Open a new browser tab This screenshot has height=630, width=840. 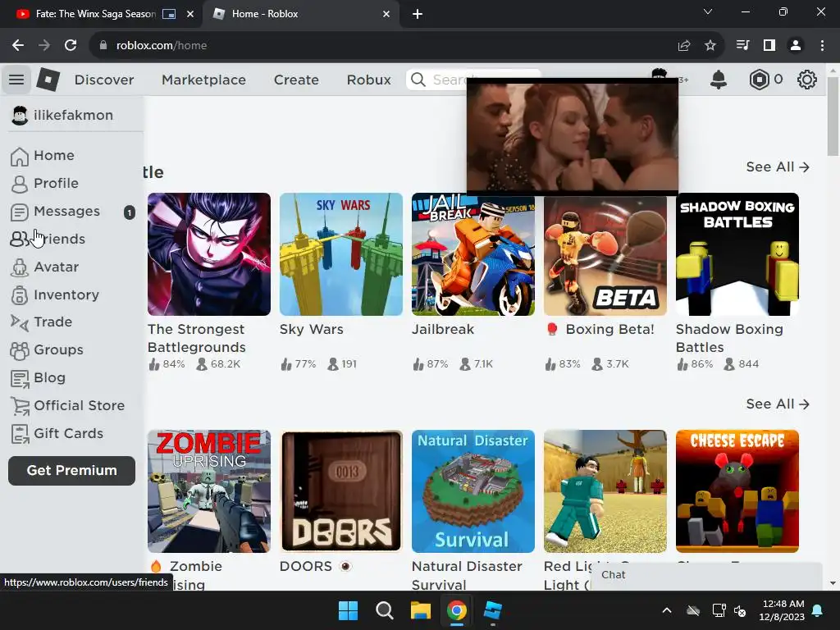[418, 14]
